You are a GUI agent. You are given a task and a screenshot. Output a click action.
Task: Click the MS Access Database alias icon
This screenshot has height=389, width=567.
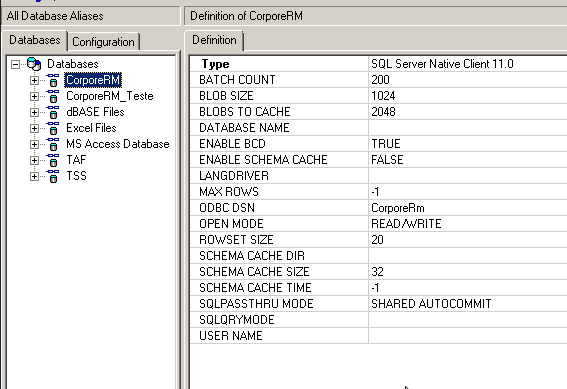coord(53,144)
